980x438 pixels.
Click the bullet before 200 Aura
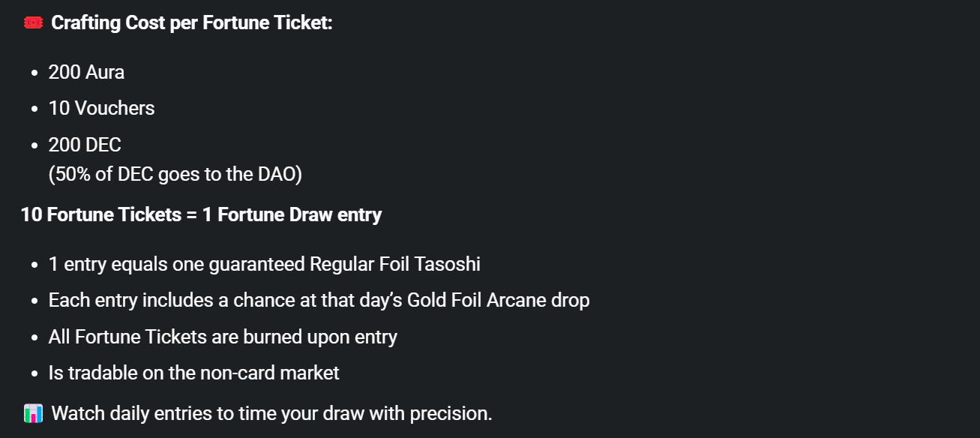[x=34, y=73]
